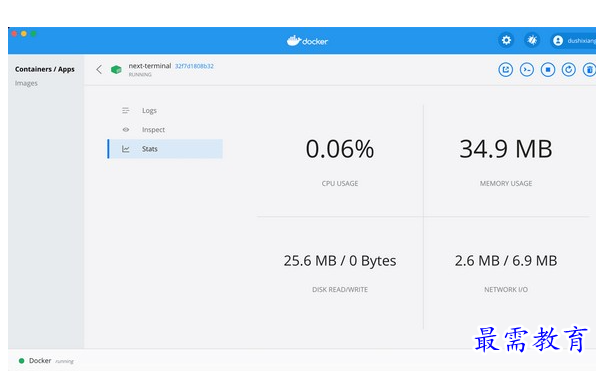Restart the next-terminal container
This screenshot has width=596, height=371.
coord(569,70)
